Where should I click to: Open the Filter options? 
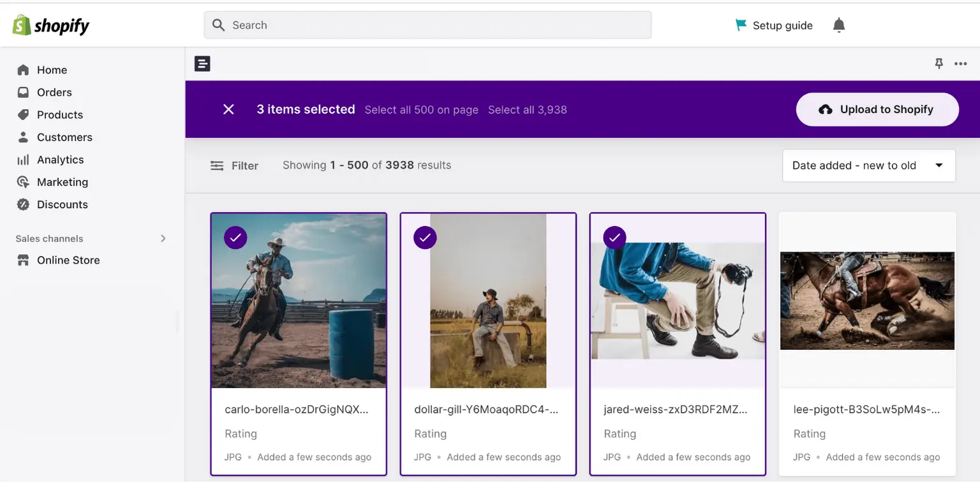tap(234, 165)
